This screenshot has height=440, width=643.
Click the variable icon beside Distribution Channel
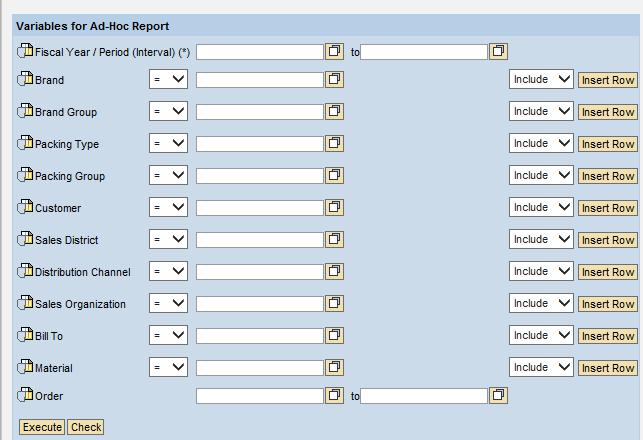(25, 271)
